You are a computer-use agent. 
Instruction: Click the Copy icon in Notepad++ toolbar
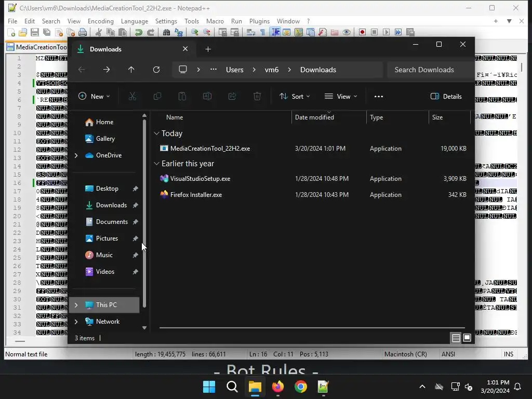[111, 32]
